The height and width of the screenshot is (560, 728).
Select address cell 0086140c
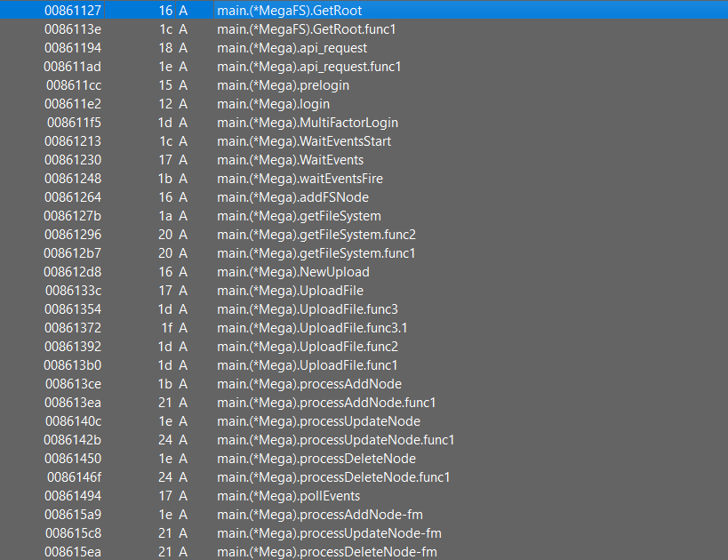click(x=74, y=421)
